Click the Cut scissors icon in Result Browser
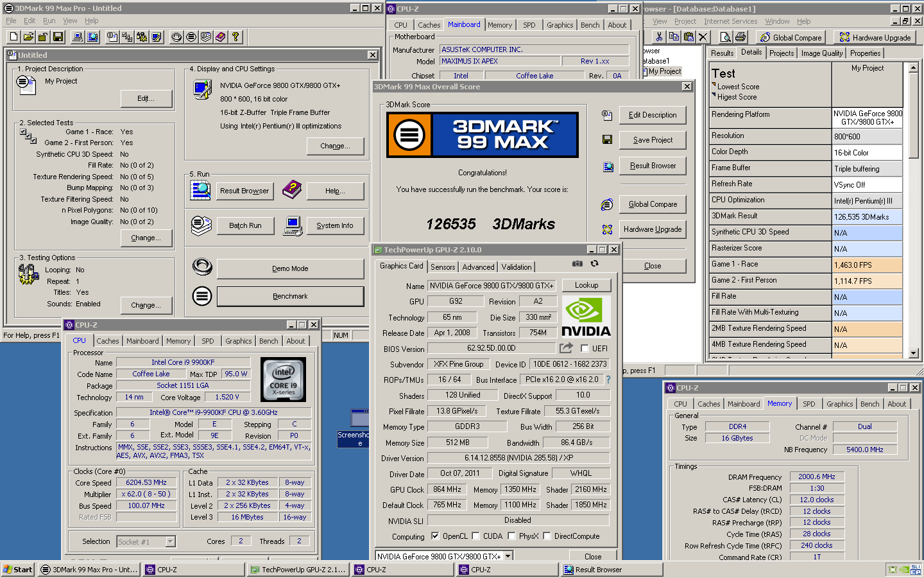The image size is (924, 578). coord(659,37)
